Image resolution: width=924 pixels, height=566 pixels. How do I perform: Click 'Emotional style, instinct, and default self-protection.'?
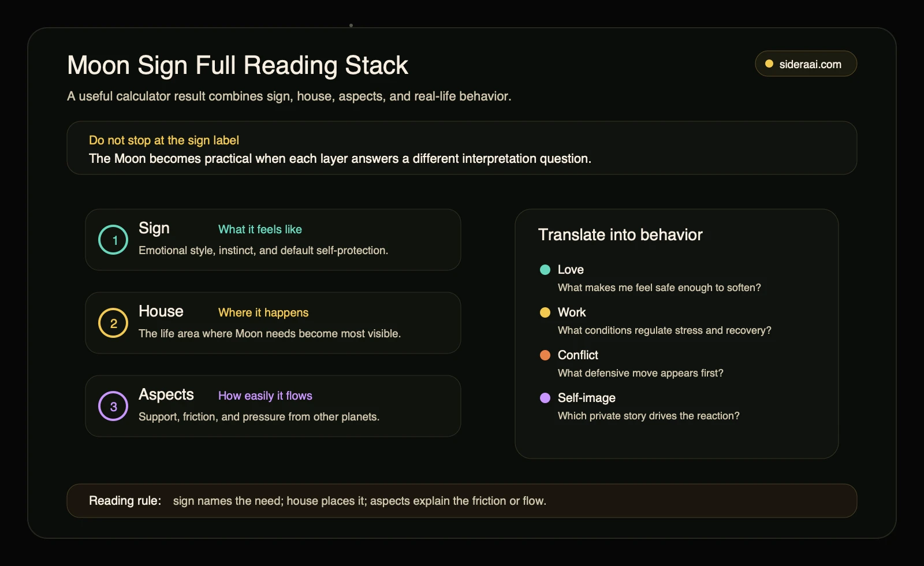[263, 250]
